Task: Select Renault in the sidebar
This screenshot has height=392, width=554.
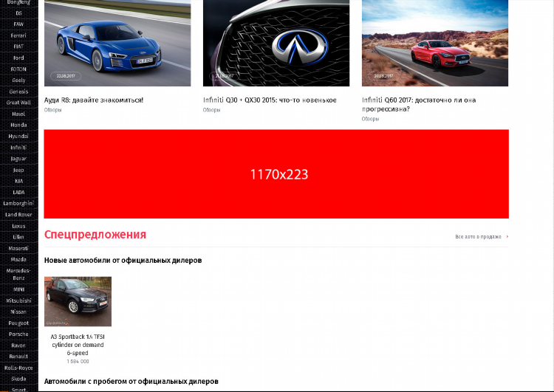Action: pyautogui.click(x=18, y=357)
